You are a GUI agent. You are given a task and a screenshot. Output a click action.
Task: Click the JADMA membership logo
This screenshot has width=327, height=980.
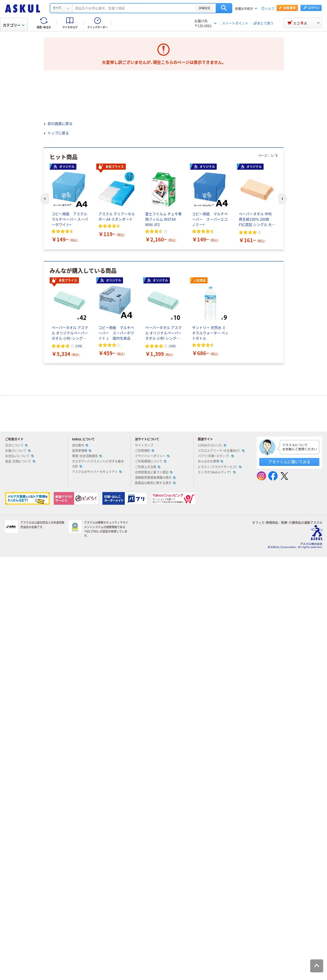tap(11, 527)
